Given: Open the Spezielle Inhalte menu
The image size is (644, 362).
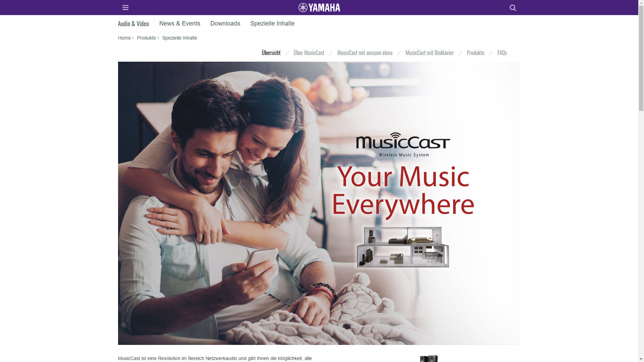Looking at the screenshot, I should click(x=272, y=23).
